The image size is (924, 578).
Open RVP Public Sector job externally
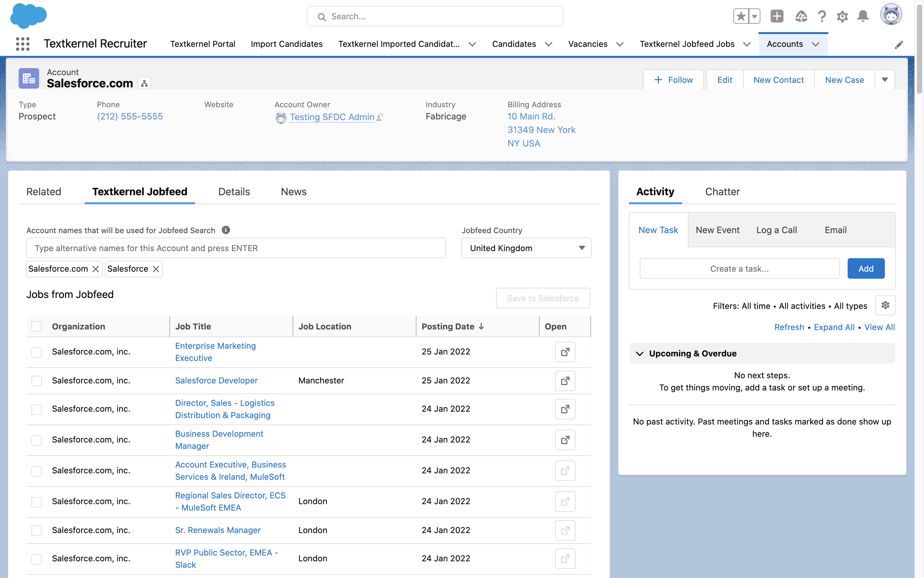click(x=565, y=559)
